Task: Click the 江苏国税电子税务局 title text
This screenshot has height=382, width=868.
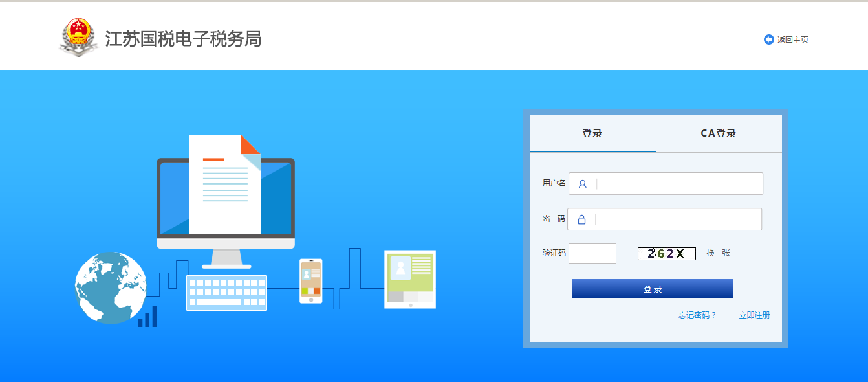Action: (x=183, y=39)
